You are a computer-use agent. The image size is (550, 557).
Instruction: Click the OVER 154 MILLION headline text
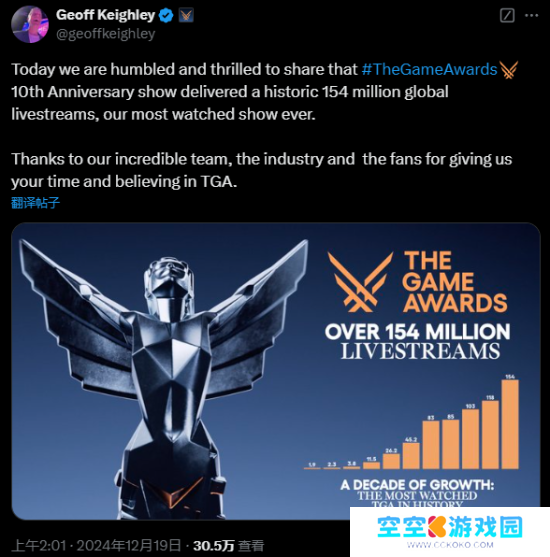[x=417, y=331]
